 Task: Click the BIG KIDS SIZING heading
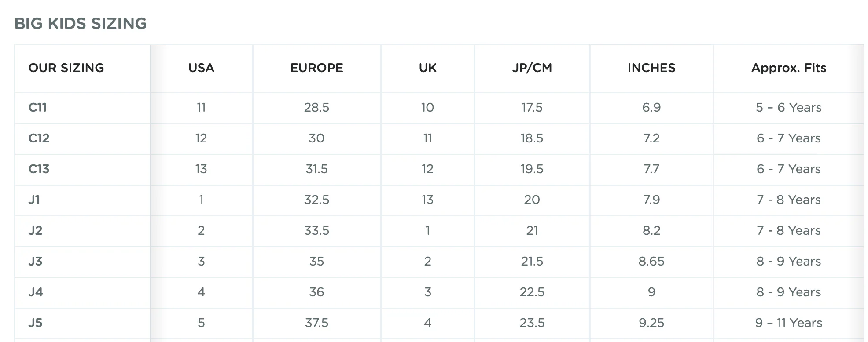click(81, 24)
